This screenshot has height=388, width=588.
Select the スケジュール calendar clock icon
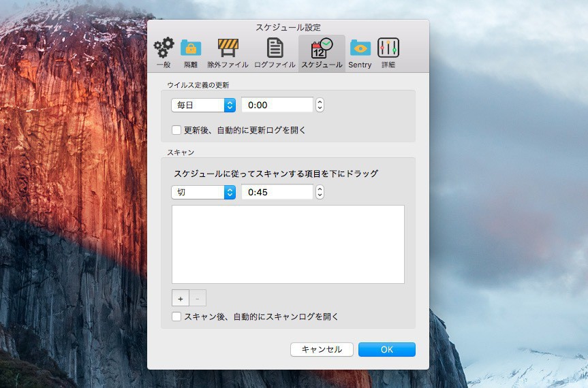click(322, 48)
